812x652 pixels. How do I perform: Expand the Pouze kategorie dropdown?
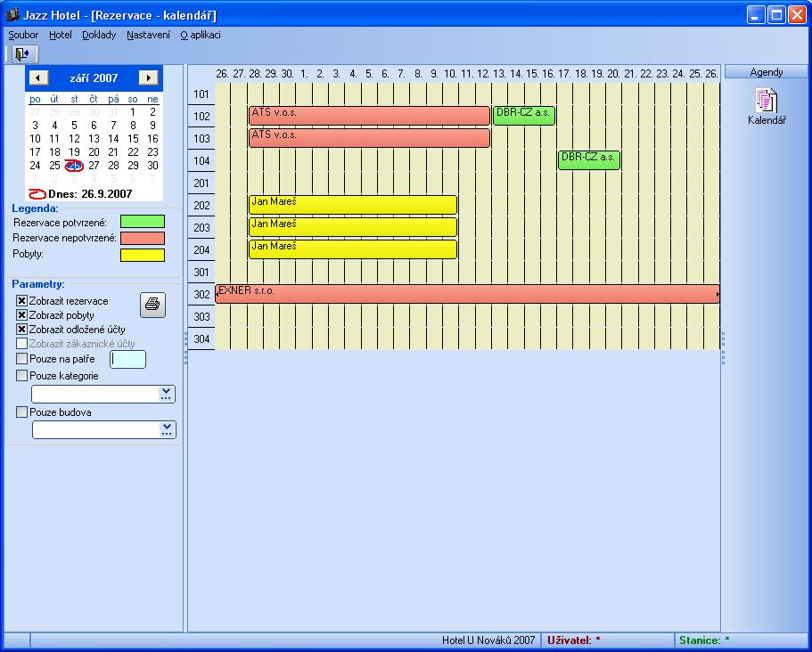click(x=167, y=394)
